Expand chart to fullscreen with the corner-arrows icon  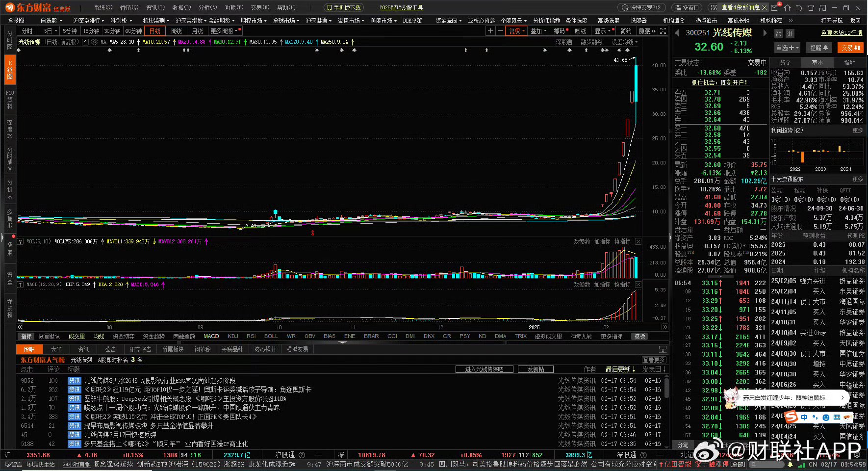click(663, 31)
